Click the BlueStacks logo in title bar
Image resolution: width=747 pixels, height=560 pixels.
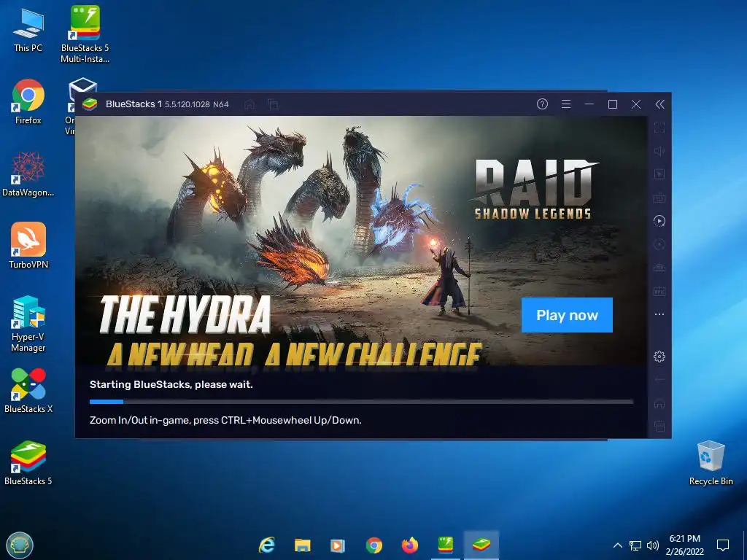(x=90, y=104)
